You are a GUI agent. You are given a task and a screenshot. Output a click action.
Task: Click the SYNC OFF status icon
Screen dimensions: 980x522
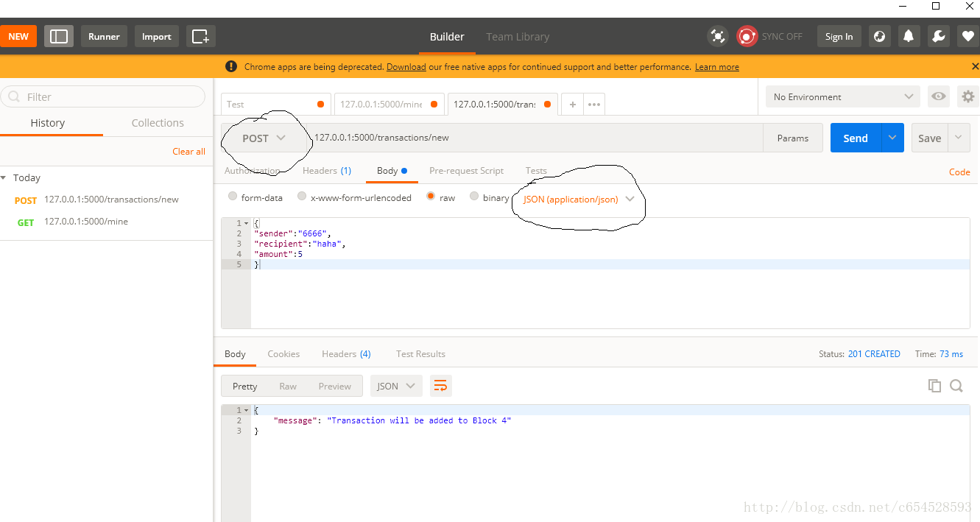coord(747,36)
